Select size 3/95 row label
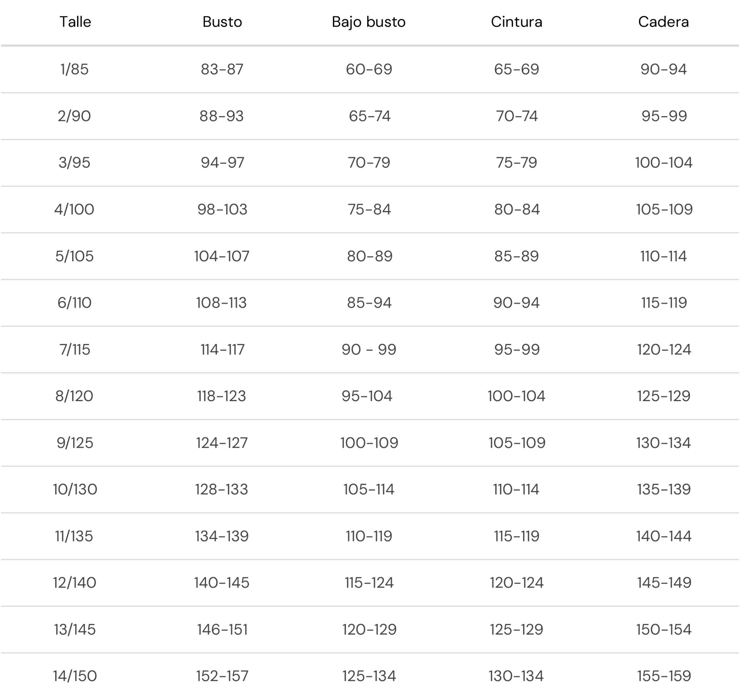 tap(74, 163)
